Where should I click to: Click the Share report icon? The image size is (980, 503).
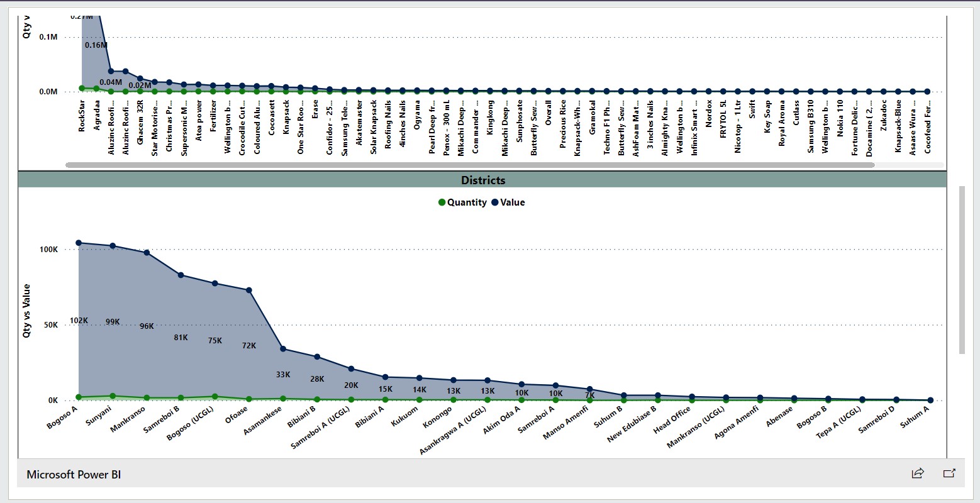click(918, 473)
